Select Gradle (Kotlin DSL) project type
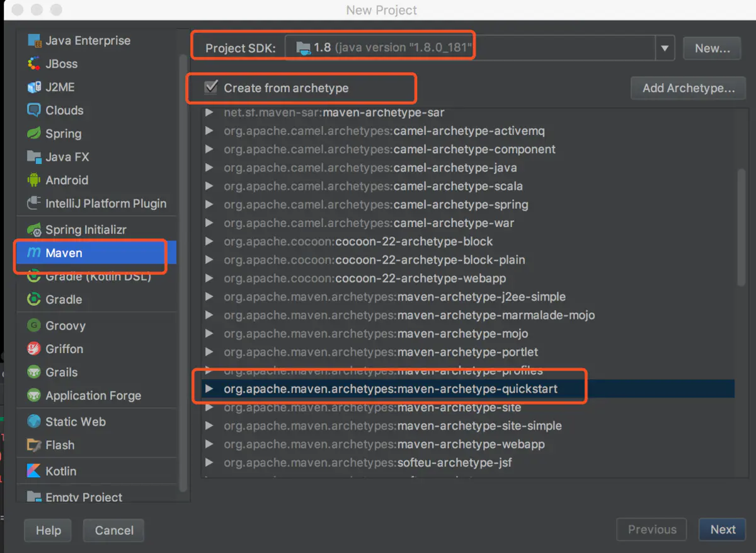756x553 pixels. tap(97, 276)
